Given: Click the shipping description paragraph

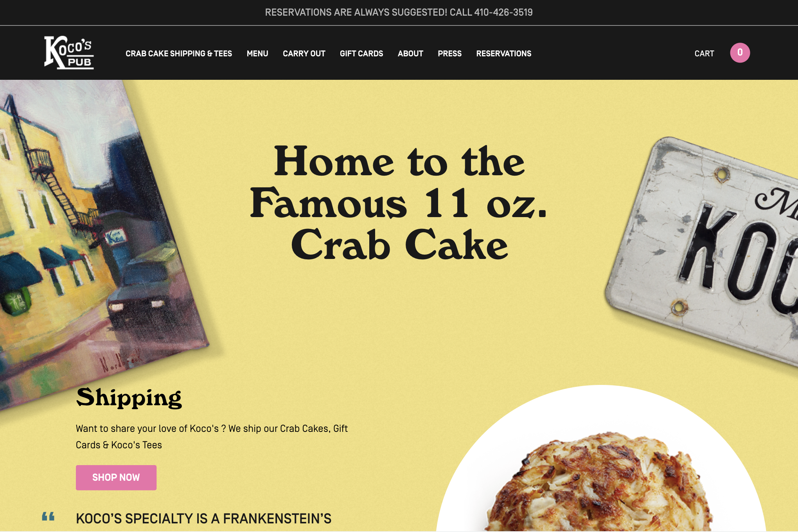Looking at the screenshot, I should click(212, 437).
